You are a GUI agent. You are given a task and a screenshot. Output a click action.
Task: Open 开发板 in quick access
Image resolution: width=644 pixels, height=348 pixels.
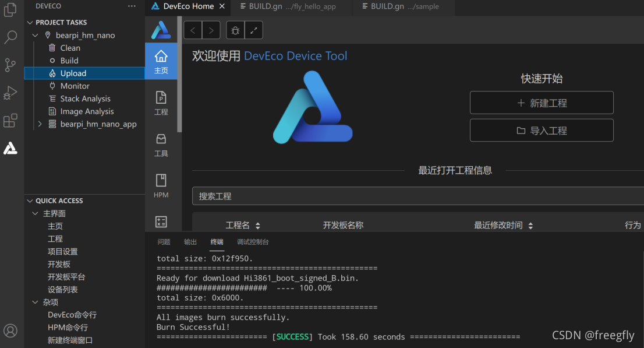click(59, 264)
